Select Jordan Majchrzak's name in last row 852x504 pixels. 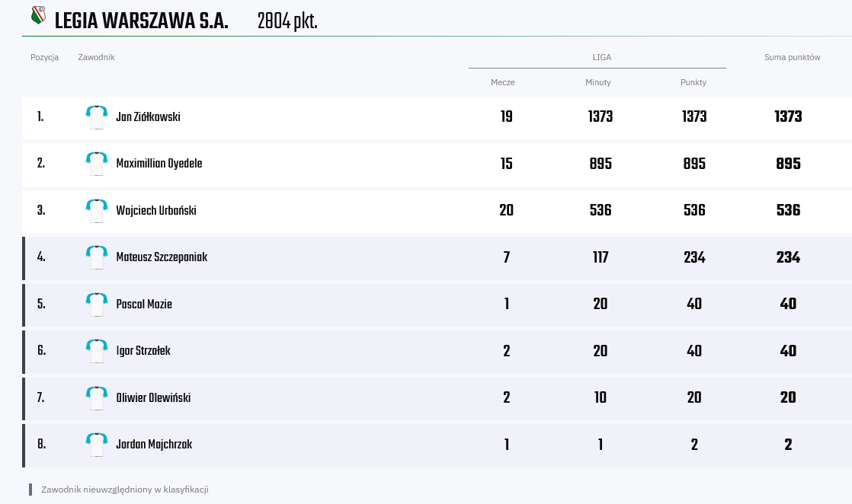[x=154, y=445]
